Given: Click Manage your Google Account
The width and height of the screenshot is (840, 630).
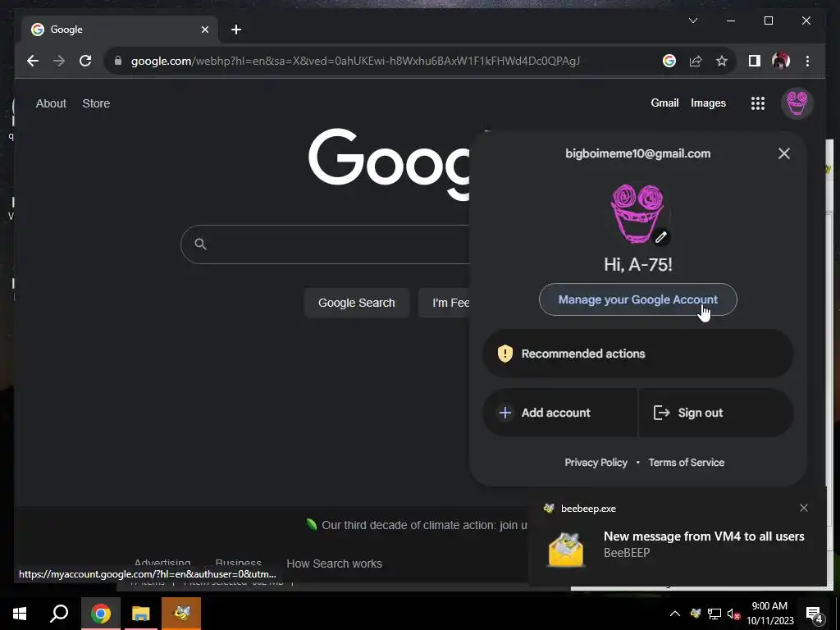Looking at the screenshot, I should coord(637,299).
